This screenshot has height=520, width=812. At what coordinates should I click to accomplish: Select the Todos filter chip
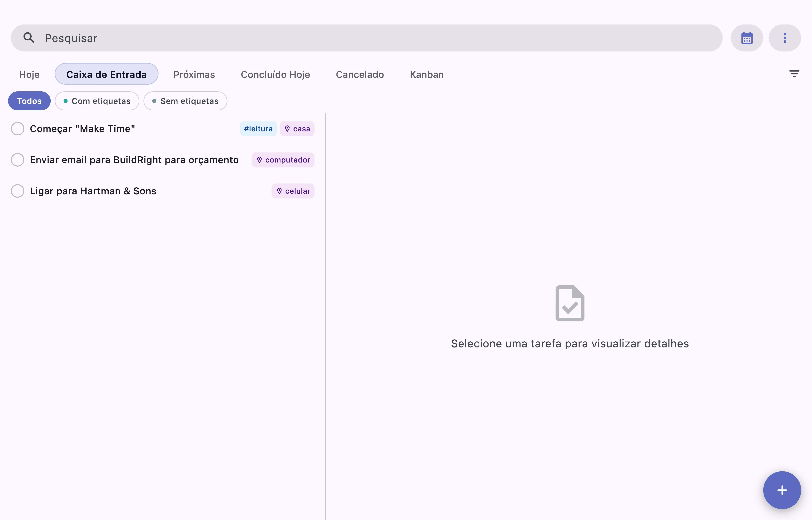(x=29, y=101)
